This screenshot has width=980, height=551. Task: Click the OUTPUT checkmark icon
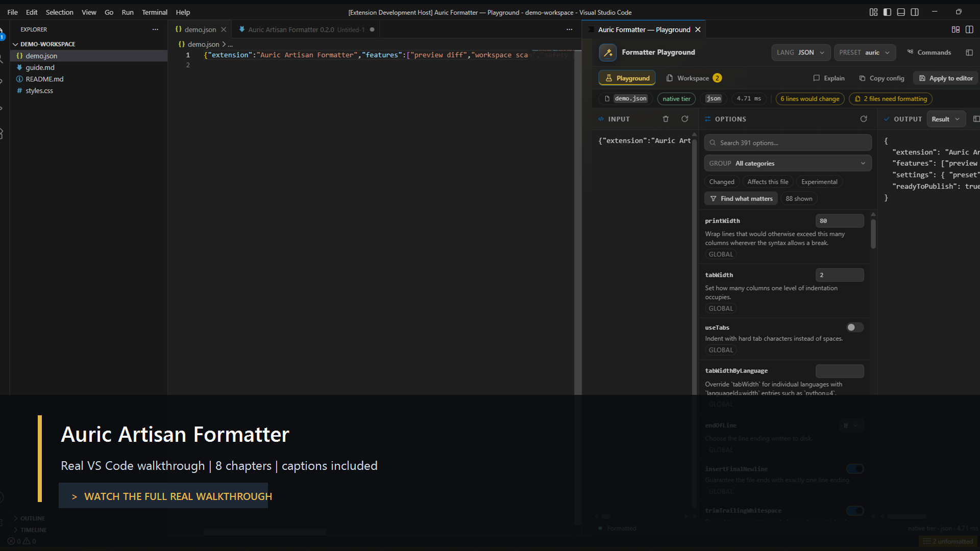click(x=887, y=119)
